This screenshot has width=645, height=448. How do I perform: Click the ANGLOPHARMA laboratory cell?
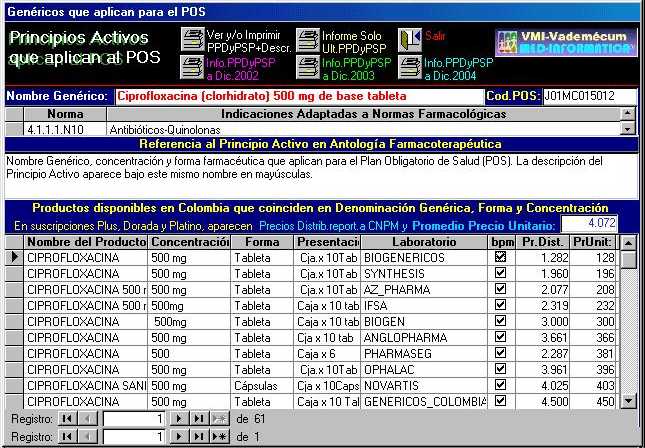tap(424, 338)
